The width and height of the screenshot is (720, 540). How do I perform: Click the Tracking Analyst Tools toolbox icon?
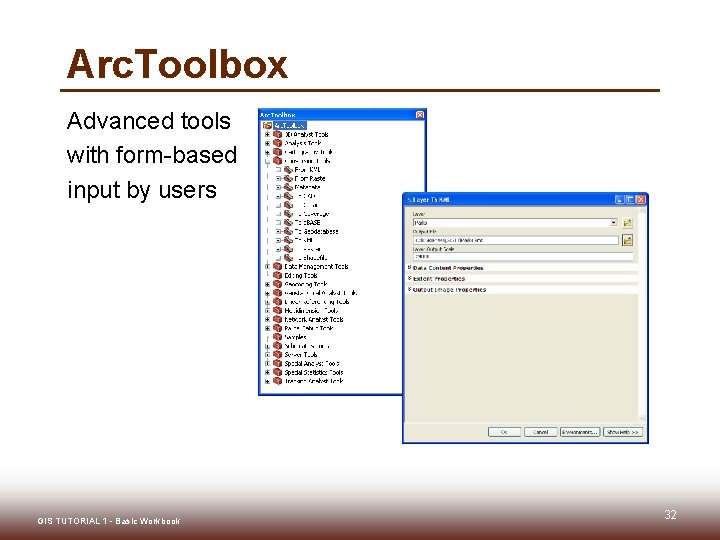(277, 381)
